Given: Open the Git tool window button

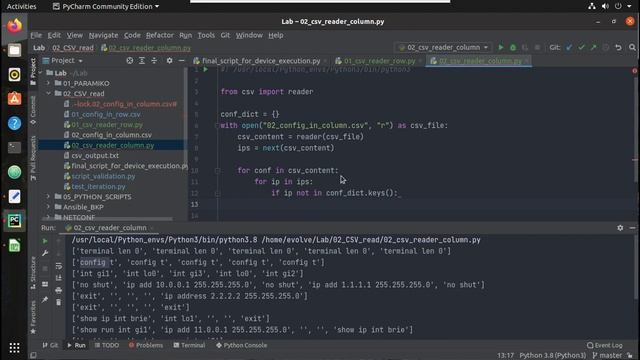Looking at the screenshot, I should (50, 345).
